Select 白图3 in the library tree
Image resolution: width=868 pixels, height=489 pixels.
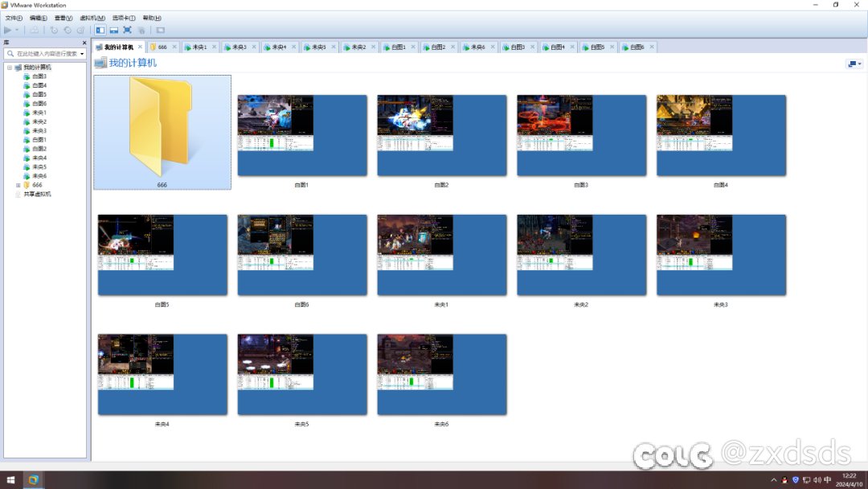pyautogui.click(x=39, y=76)
